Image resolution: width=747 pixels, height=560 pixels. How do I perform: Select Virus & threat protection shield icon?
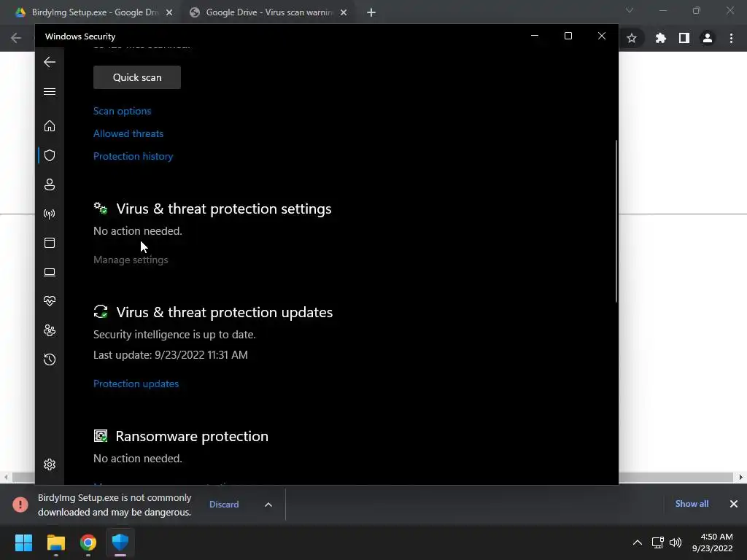pos(50,155)
